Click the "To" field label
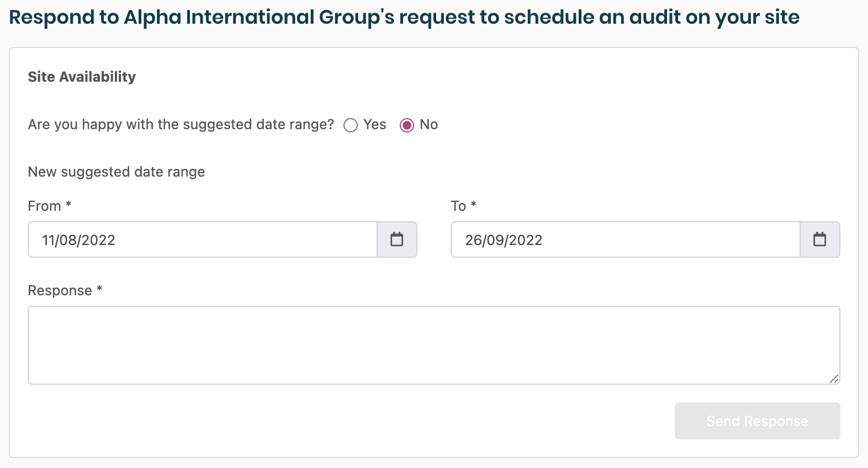This screenshot has width=868, height=468. coord(458,206)
